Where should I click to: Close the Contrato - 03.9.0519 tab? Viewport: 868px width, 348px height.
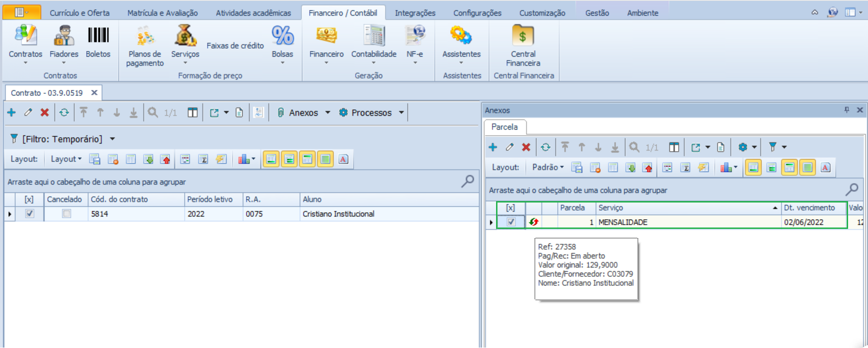click(94, 93)
